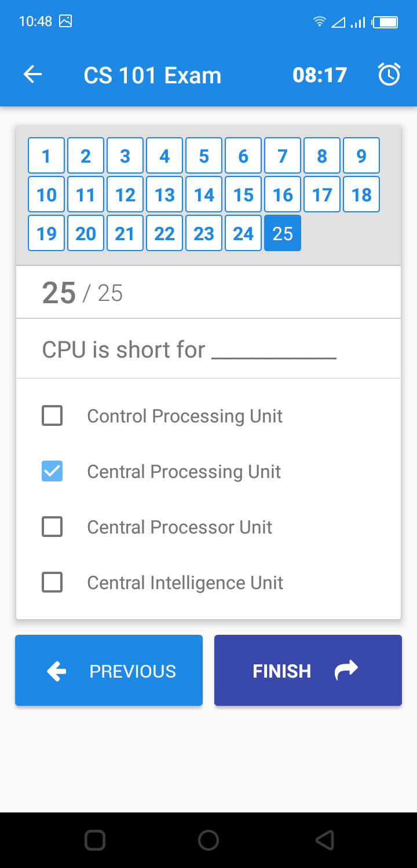Tap the 08:17 countdown timer
Screen dimensions: 417x868
(x=320, y=75)
